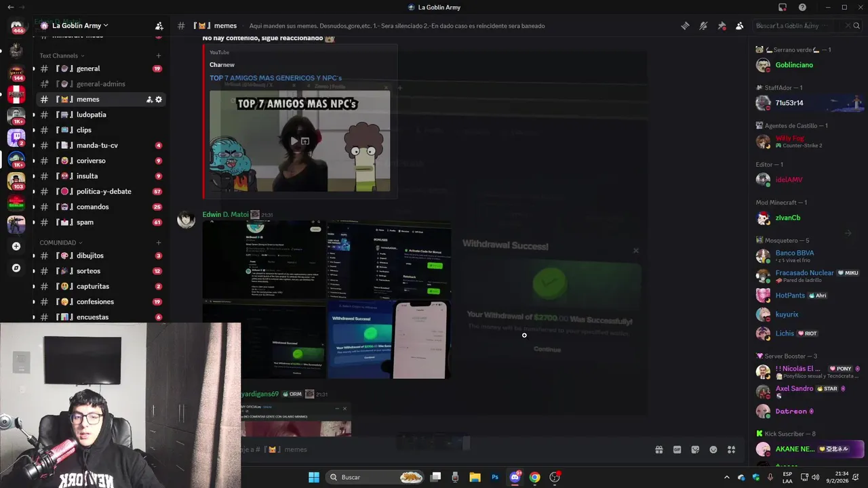Click Continue in the withdrawal overlay

pyautogui.click(x=547, y=350)
